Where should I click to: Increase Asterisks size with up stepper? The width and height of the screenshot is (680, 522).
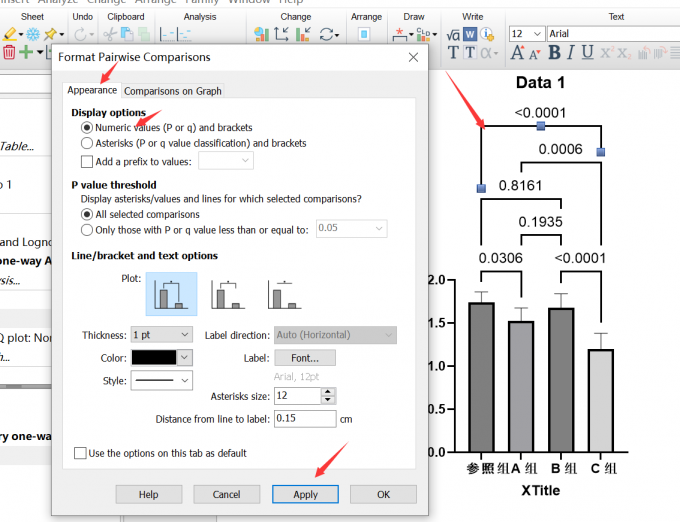[328, 392]
